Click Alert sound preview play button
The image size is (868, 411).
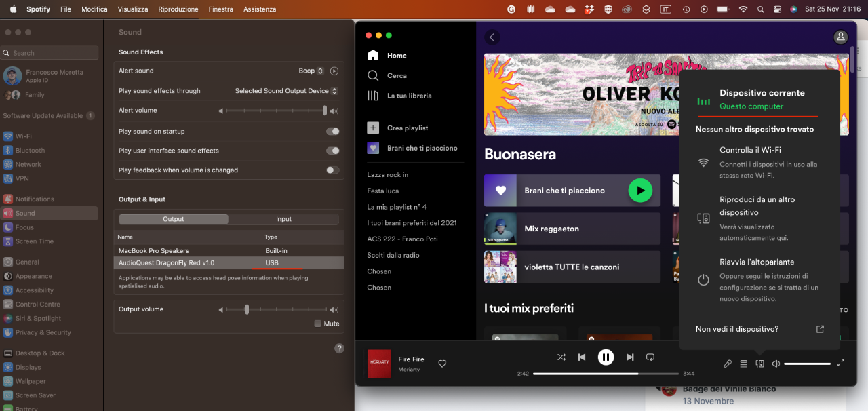point(334,71)
